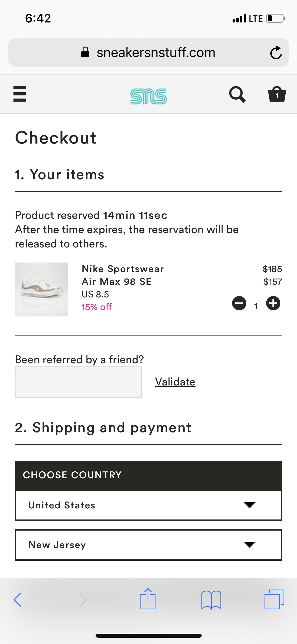The image size is (297, 644).
Task: Show Safari tabs overview
Action: tap(274, 599)
